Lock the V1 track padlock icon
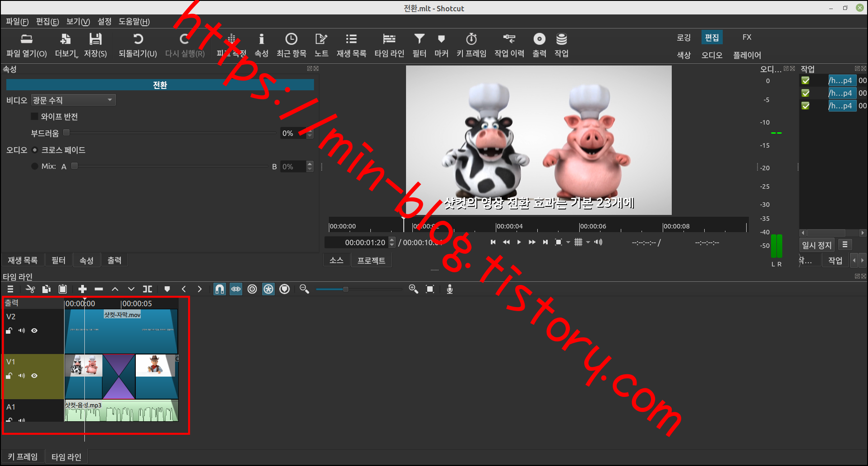The width and height of the screenshot is (868, 466). pos(9,376)
